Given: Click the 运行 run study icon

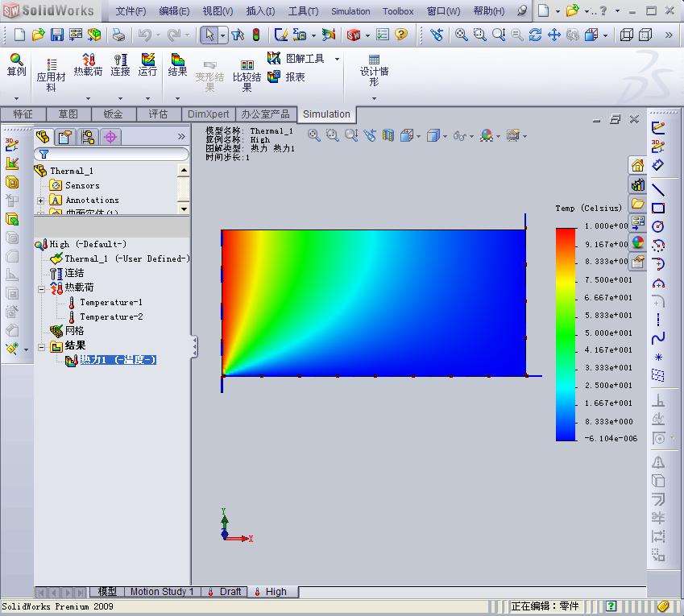Looking at the screenshot, I should coord(147,64).
